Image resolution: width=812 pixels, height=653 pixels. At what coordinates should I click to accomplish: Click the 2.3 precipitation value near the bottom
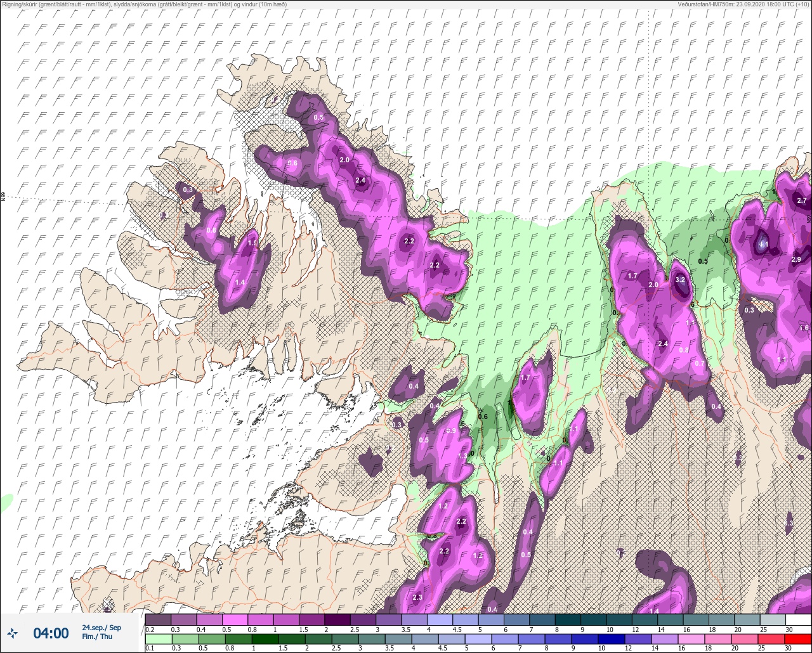(x=417, y=597)
